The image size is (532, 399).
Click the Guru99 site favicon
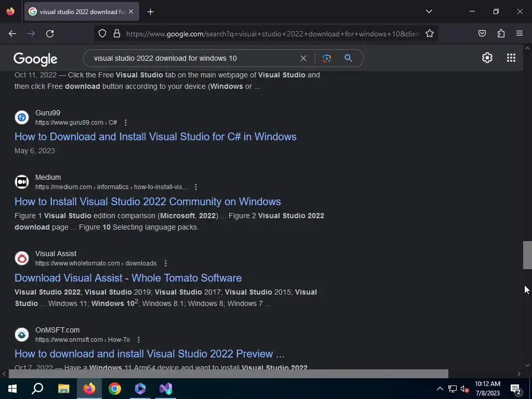pyautogui.click(x=22, y=117)
